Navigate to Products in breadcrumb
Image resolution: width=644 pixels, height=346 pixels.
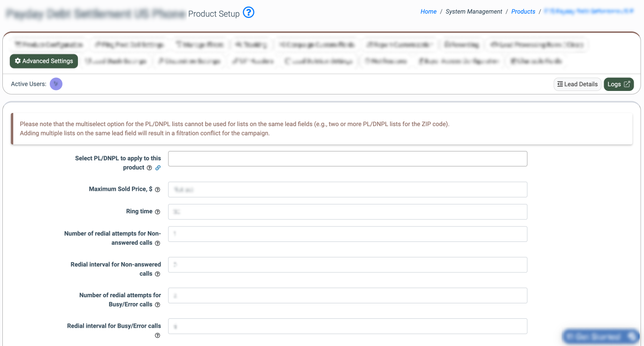coord(523,12)
